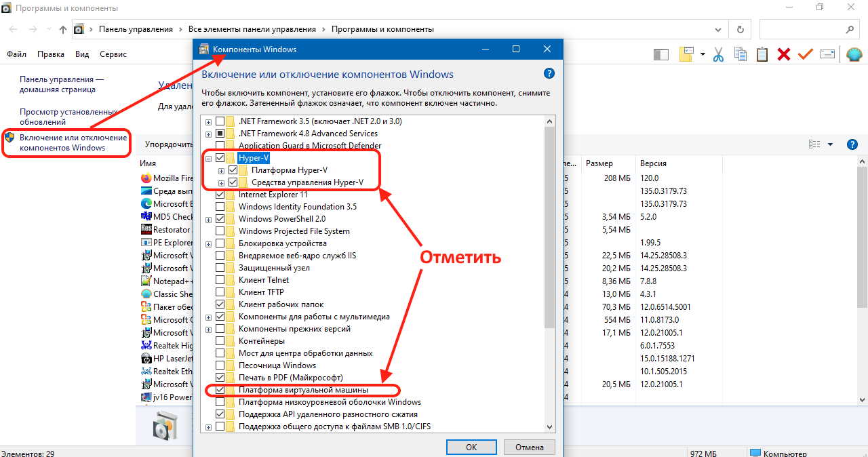Viewport: 868px width, 457px height.
Task: Sort by the Размер column header
Action: (601, 163)
